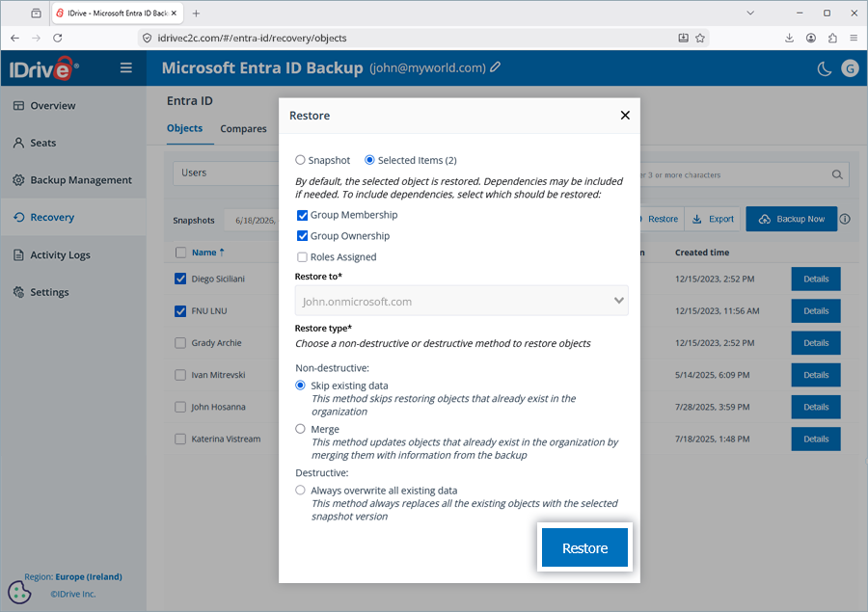Edit account name with pencil icon
Image resolution: width=868 pixels, height=612 pixels.
[x=496, y=67]
